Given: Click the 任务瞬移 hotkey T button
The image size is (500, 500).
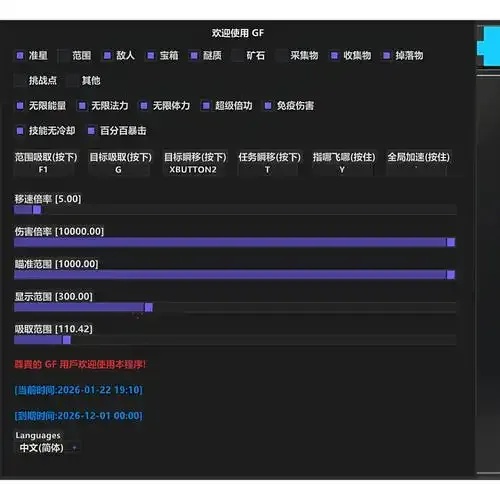Looking at the screenshot, I should pyautogui.click(x=268, y=170).
